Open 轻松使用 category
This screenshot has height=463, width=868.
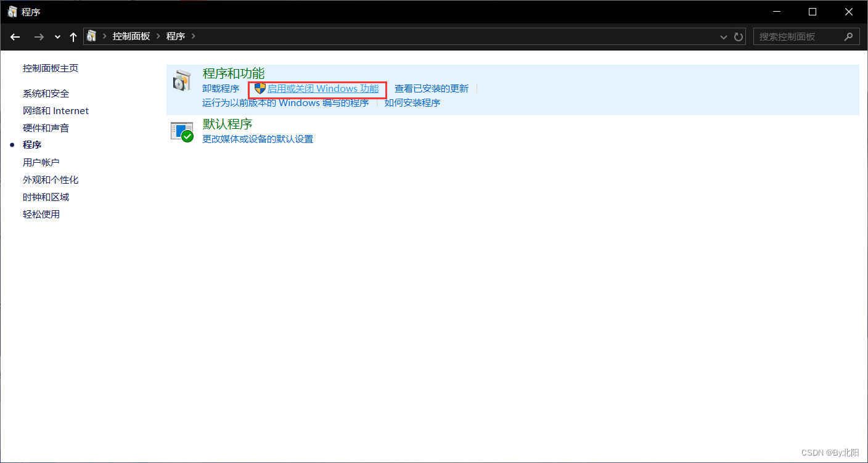pos(41,215)
